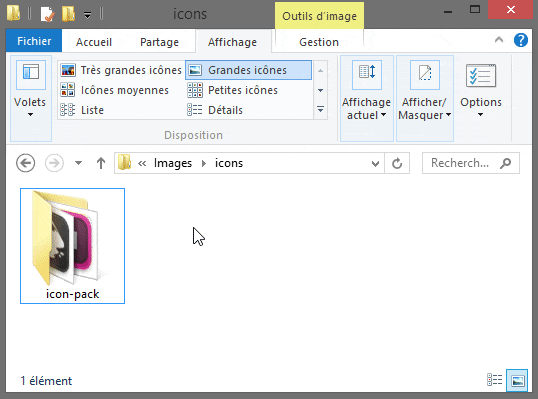538x399 pixels.
Task: Toggle large thumbnails view in status bar
Action: tap(517, 380)
